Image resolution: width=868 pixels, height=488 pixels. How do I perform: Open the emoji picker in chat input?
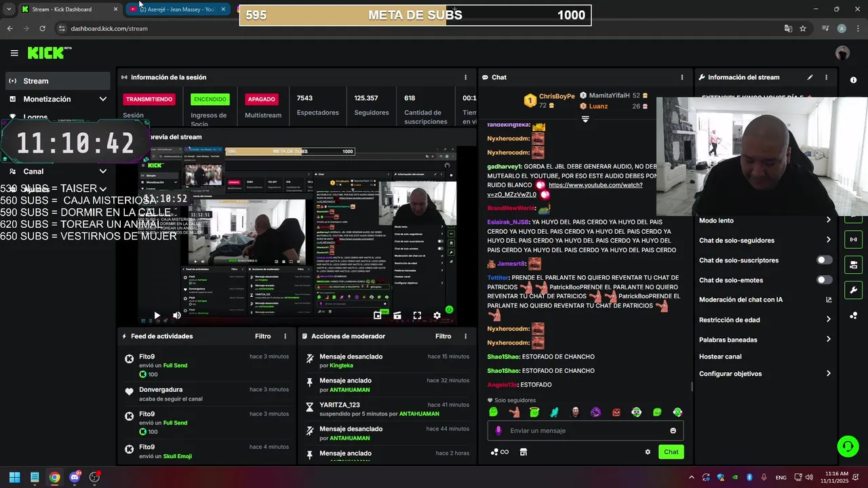673,430
